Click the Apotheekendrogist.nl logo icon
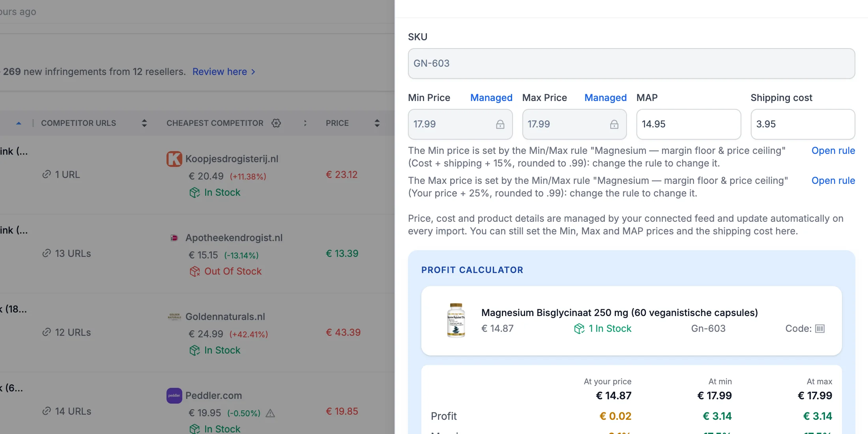868x434 pixels. 174,238
